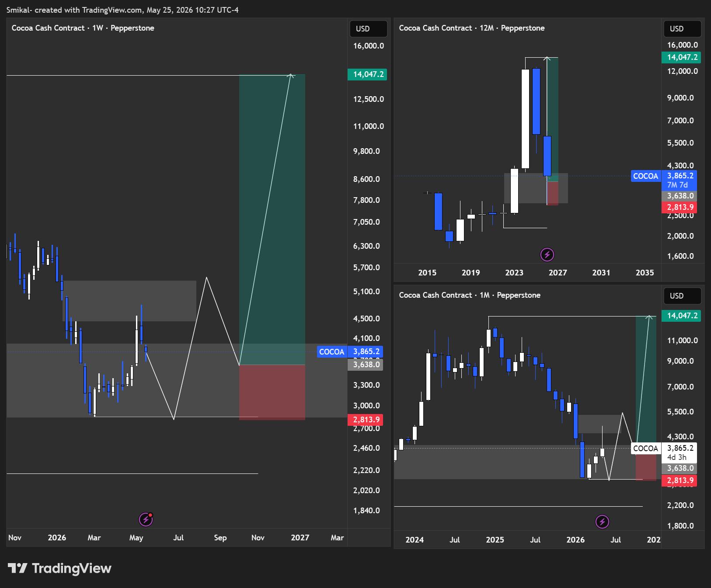Click the lightning event icon on weekly chart
Screen dimensions: 711x588
click(146, 519)
